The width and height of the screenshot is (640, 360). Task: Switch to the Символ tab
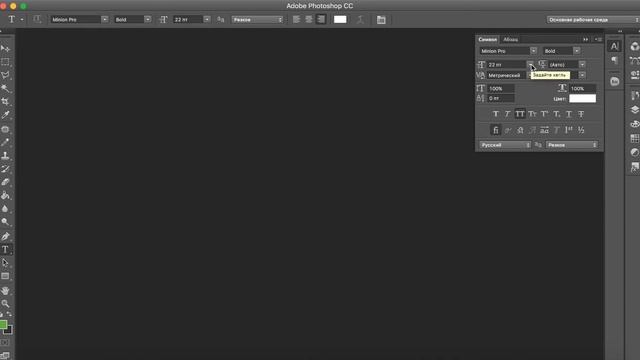click(x=487, y=40)
